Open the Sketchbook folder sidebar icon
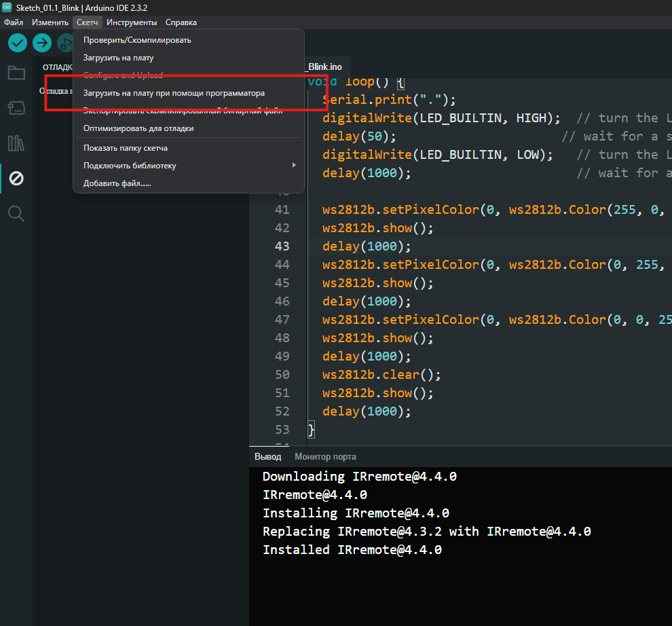 click(x=16, y=73)
